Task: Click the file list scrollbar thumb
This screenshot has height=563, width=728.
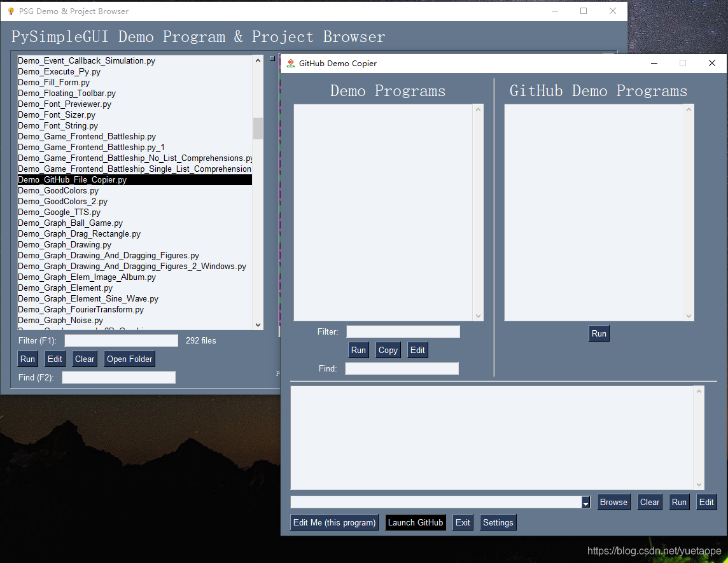Action: click(258, 129)
